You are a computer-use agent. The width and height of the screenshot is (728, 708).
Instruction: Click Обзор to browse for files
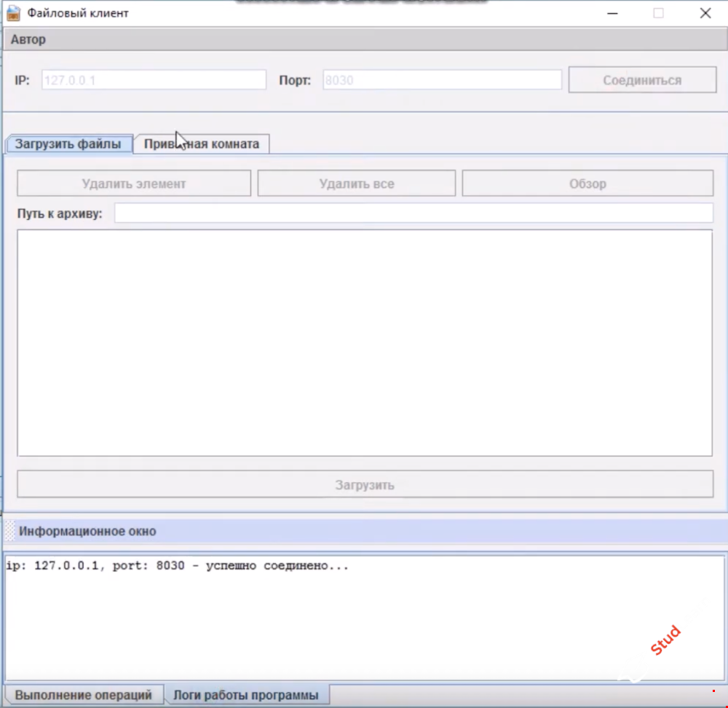point(587,184)
